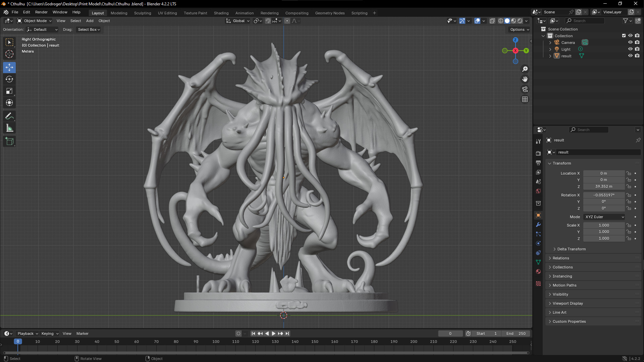The image size is (644, 362).
Task: Open the Render properties tab
Action: [538, 154]
